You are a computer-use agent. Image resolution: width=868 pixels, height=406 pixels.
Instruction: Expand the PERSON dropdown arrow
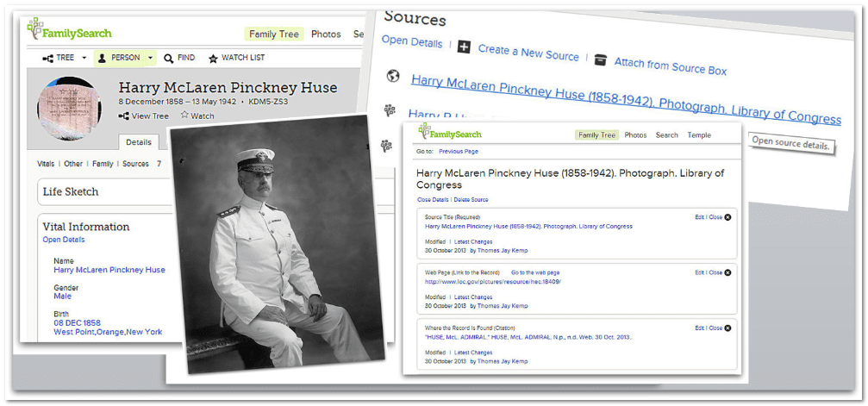150,58
